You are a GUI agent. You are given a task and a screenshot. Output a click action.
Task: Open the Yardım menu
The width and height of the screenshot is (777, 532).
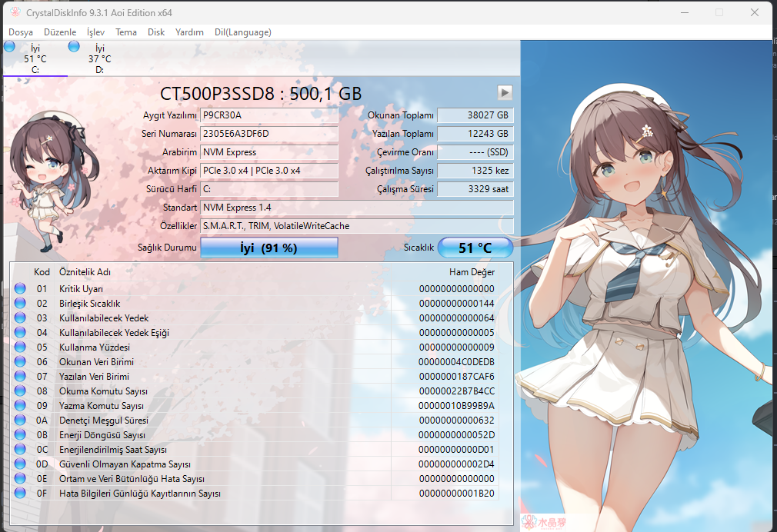(189, 32)
